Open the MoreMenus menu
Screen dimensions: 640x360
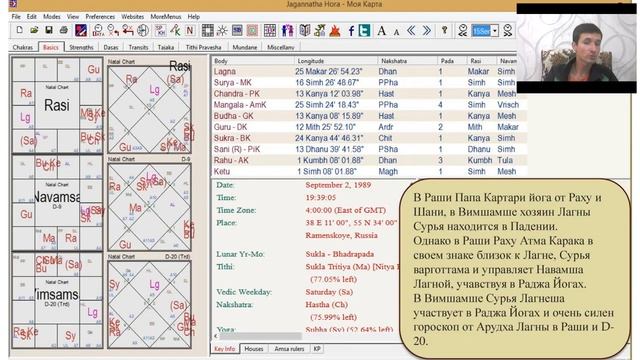click(166, 17)
